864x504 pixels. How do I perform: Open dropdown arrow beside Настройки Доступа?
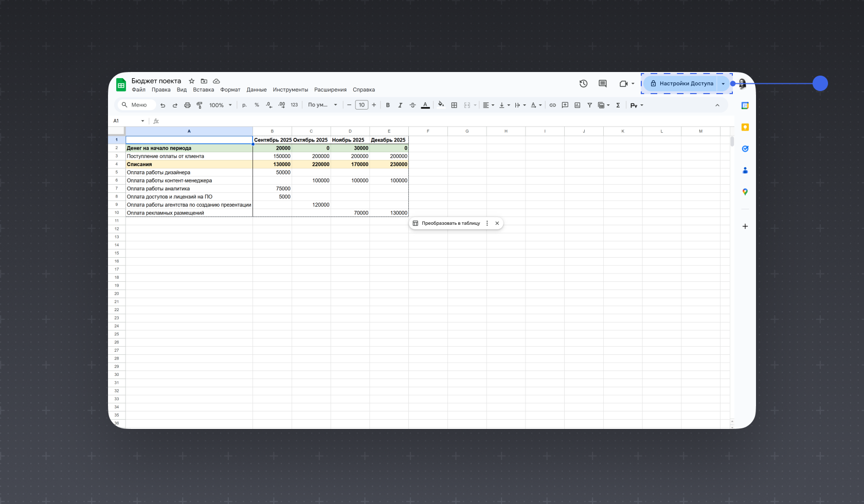[723, 84]
